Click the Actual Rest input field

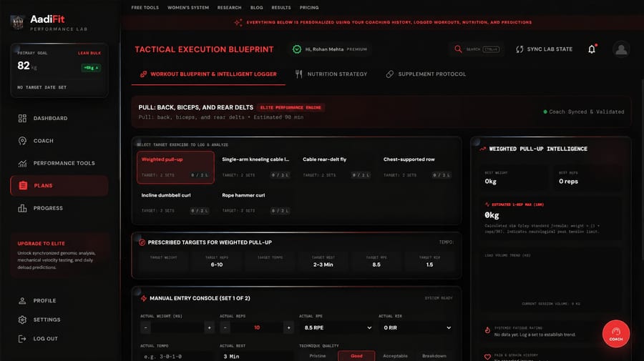pyautogui.click(x=256, y=356)
